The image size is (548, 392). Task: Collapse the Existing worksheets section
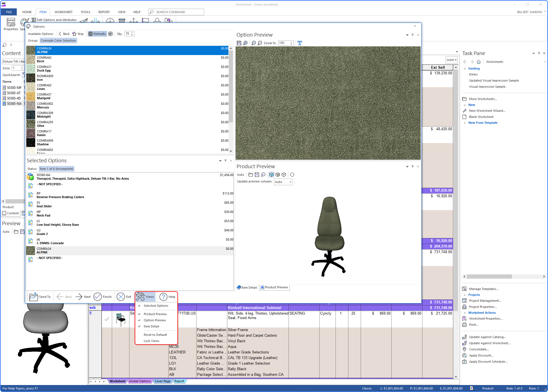click(465, 68)
